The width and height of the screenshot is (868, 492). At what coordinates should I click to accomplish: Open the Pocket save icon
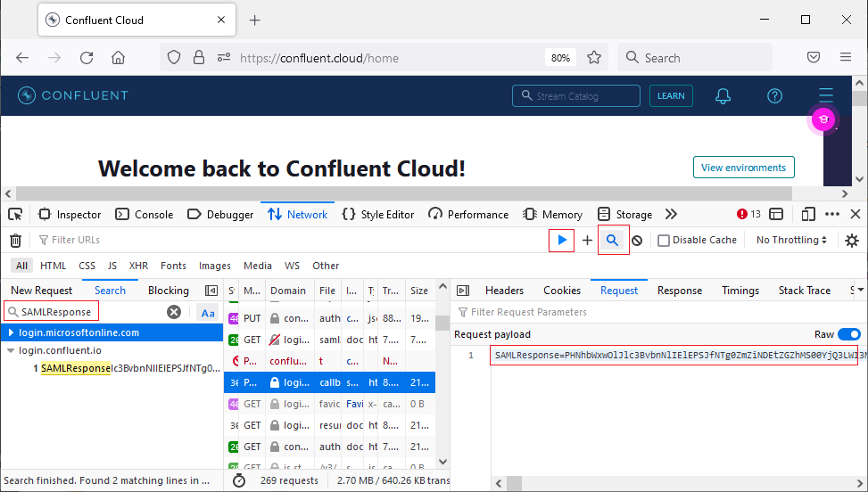click(814, 57)
